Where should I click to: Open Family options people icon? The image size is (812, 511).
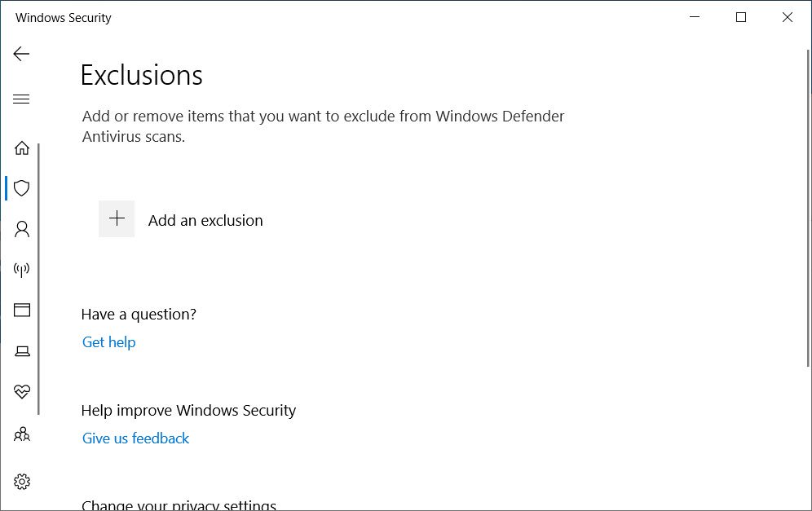22,434
